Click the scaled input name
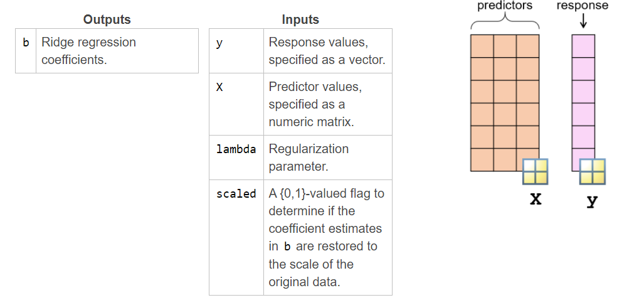Screen dimensions: 644x305 pyautogui.click(x=236, y=193)
